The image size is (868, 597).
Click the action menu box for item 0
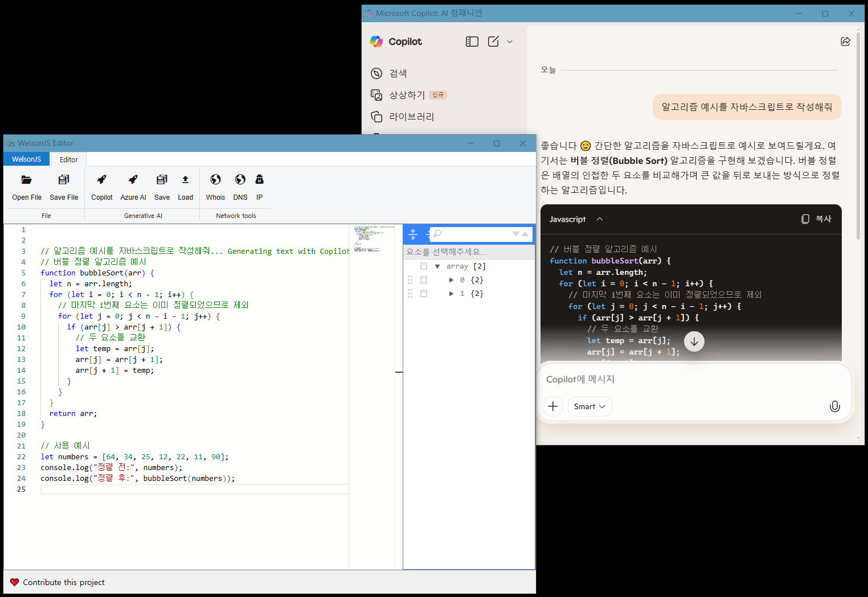click(x=424, y=280)
